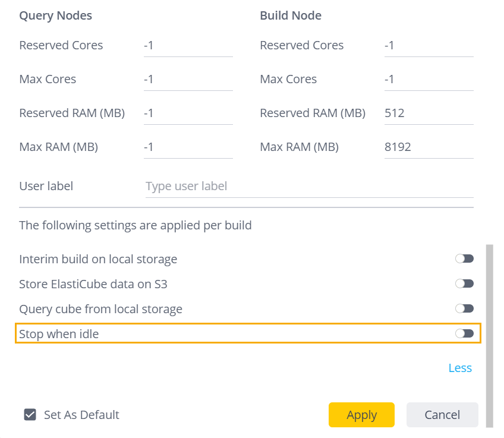This screenshot has width=504, height=438.
Task: Click the vertical scrollbar on the right
Action: (x=490, y=336)
